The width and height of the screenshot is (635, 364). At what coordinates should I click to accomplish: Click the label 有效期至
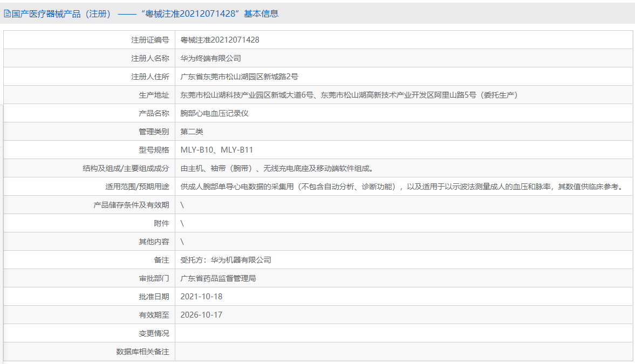point(154,315)
